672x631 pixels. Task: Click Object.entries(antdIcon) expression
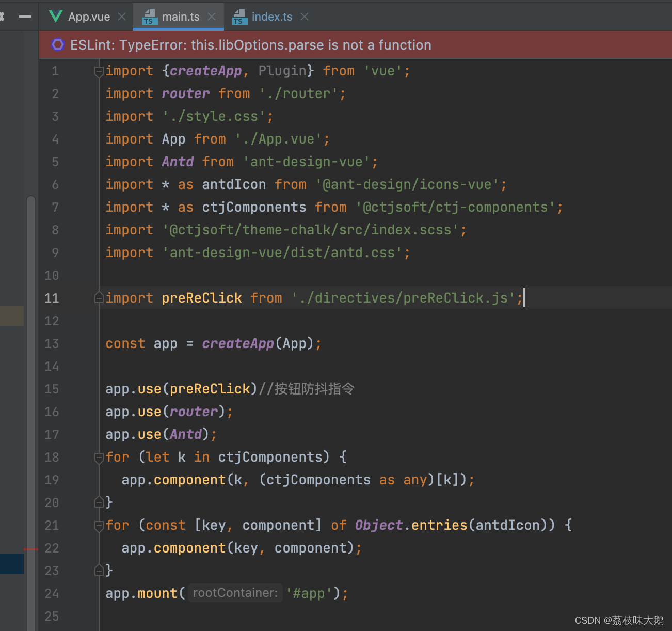coord(455,525)
